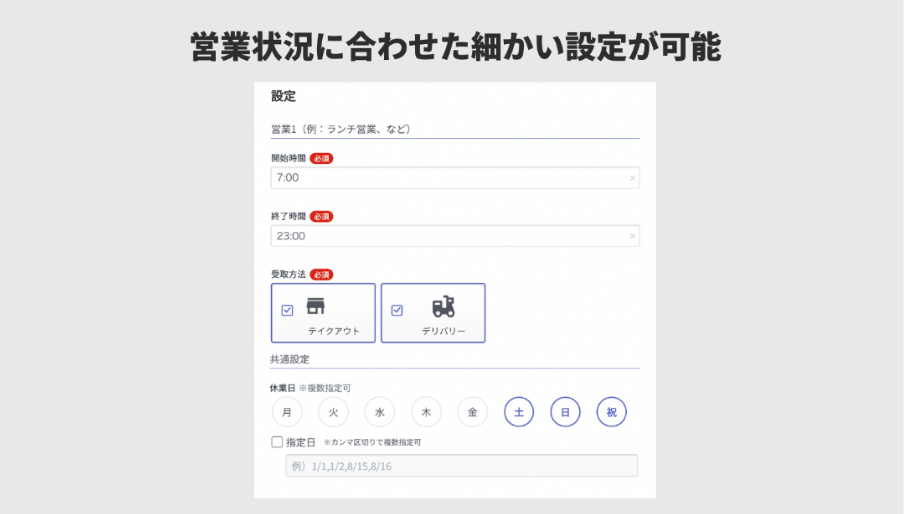The width and height of the screenshot is (904, 514).
Task: Toggle 火 as a closed day
Action: pyautogui.click(x=333, y=412)
